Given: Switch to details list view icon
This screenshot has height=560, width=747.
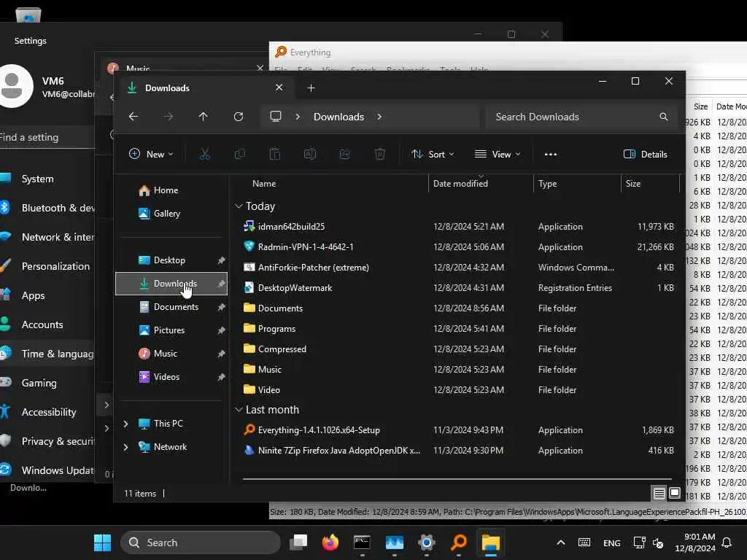Looking at the screenshot, I should pyautogui.click(x=659, y=494).
